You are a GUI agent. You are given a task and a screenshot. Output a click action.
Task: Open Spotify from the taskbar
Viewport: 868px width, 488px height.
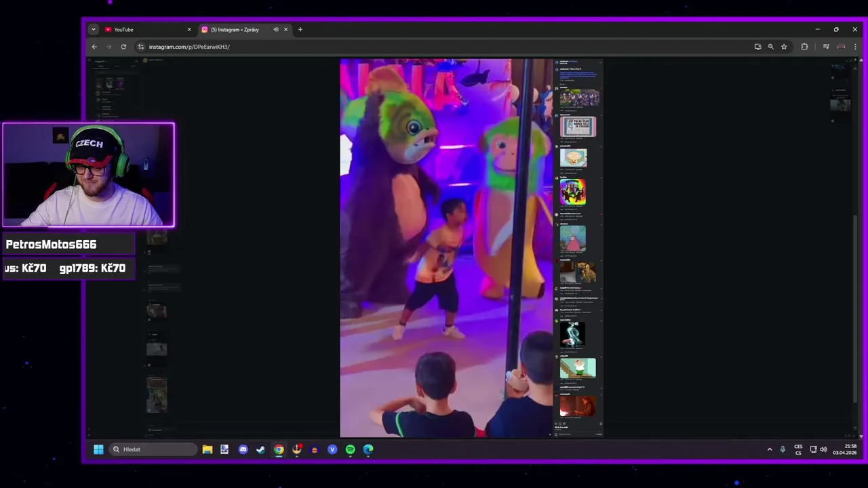coord(350,449)
